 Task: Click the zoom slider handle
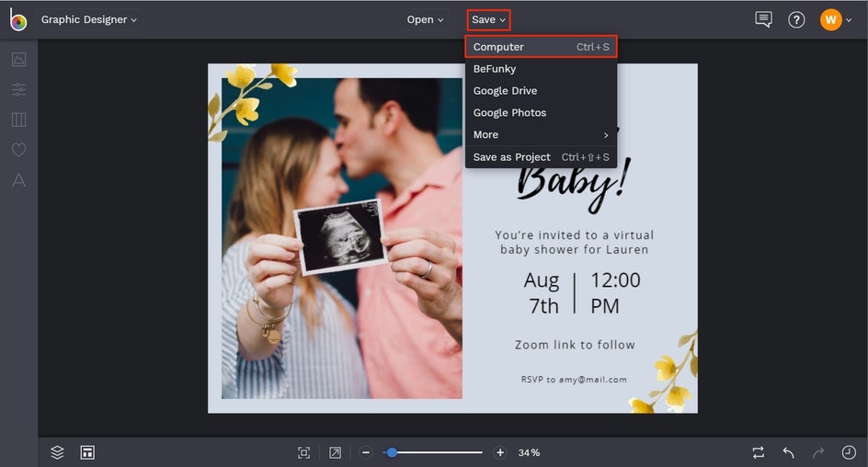pos(392,452)
